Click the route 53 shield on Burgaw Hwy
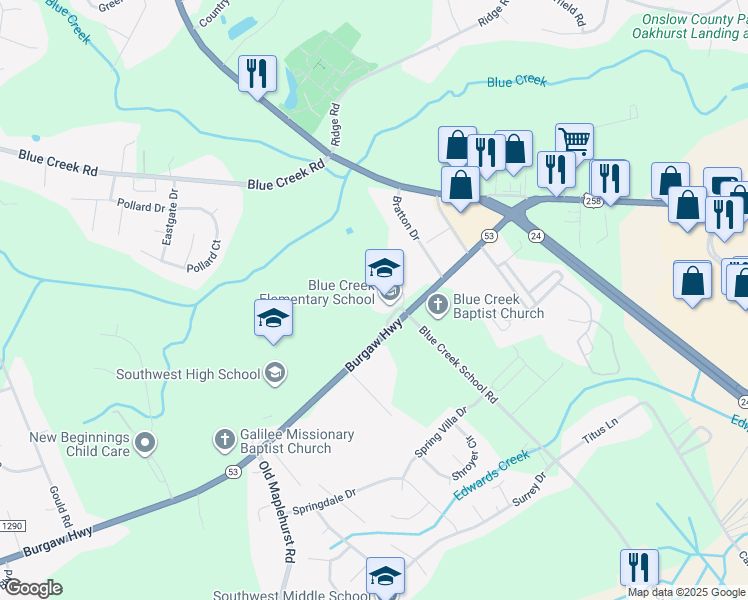 click(233, 472)
